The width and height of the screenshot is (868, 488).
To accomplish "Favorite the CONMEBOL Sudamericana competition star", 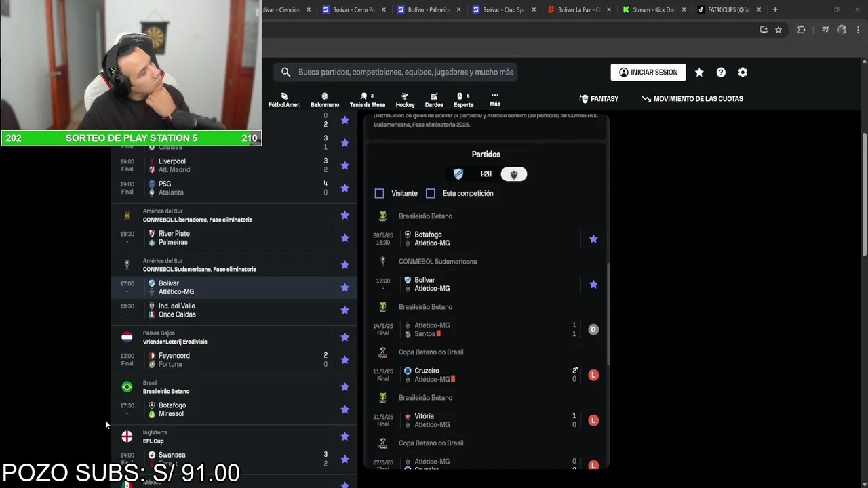I will coord(344,265).
